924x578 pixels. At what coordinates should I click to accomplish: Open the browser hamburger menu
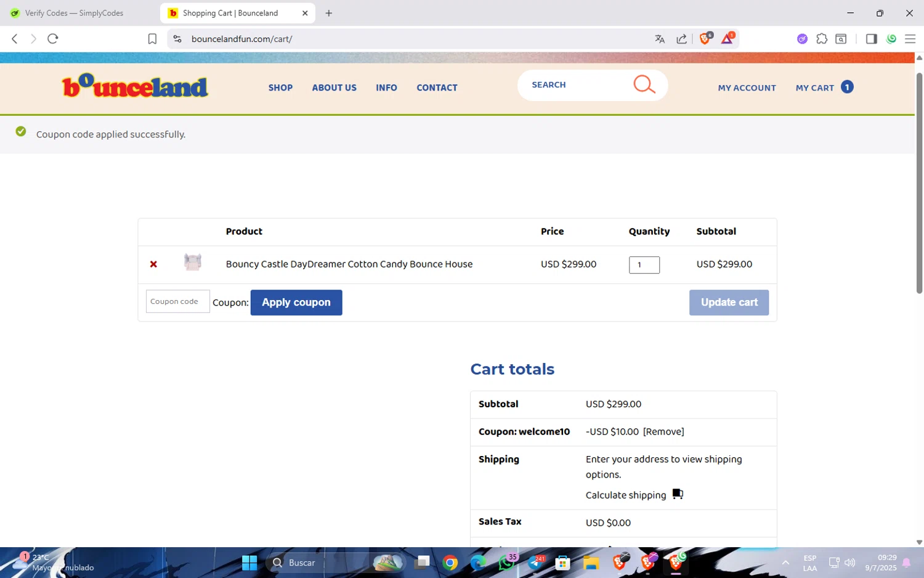click(x=910, y=39)
